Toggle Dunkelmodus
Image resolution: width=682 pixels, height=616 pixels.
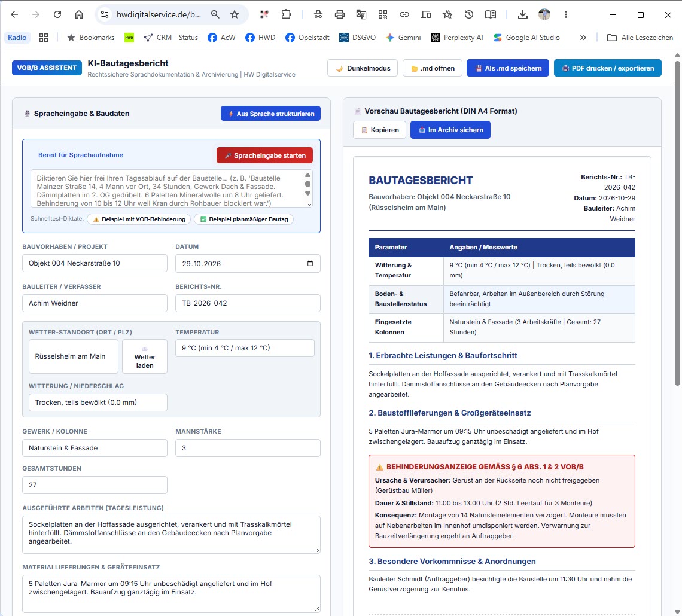click(x=363, y=68)
